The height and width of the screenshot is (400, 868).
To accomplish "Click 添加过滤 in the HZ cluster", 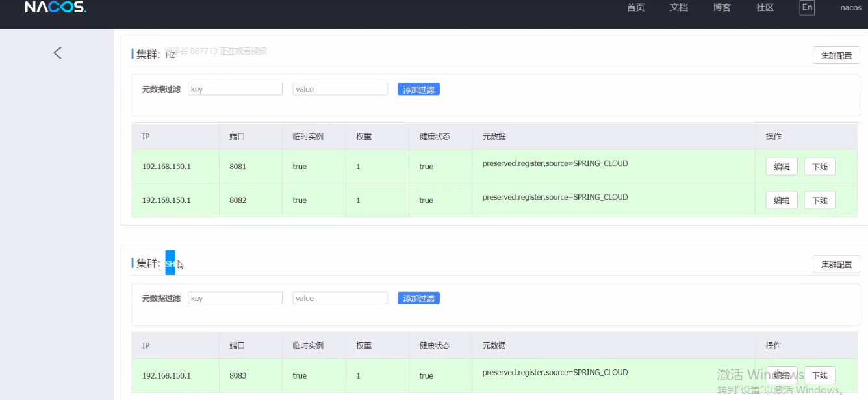I will (418, 89).
